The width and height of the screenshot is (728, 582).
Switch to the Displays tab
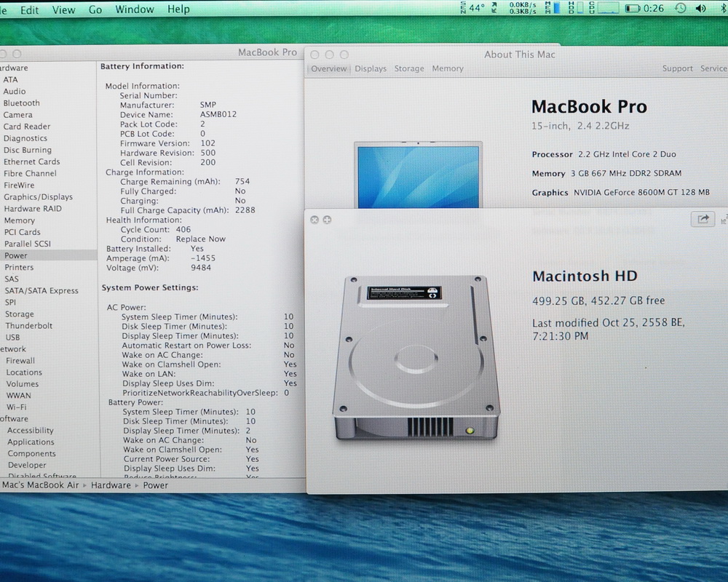point(371,68)
